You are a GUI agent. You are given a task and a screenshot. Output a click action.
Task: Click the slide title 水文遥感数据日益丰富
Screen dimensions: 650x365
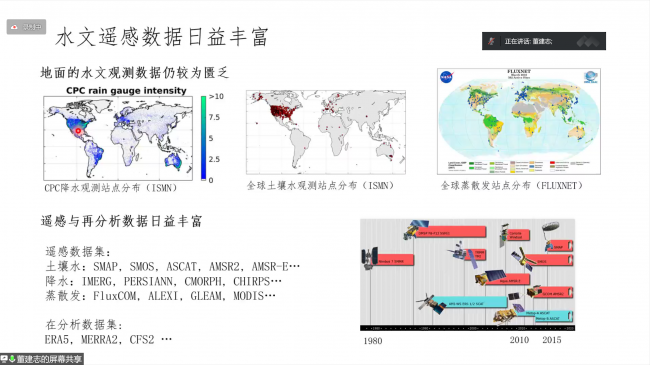click(162, 37)
